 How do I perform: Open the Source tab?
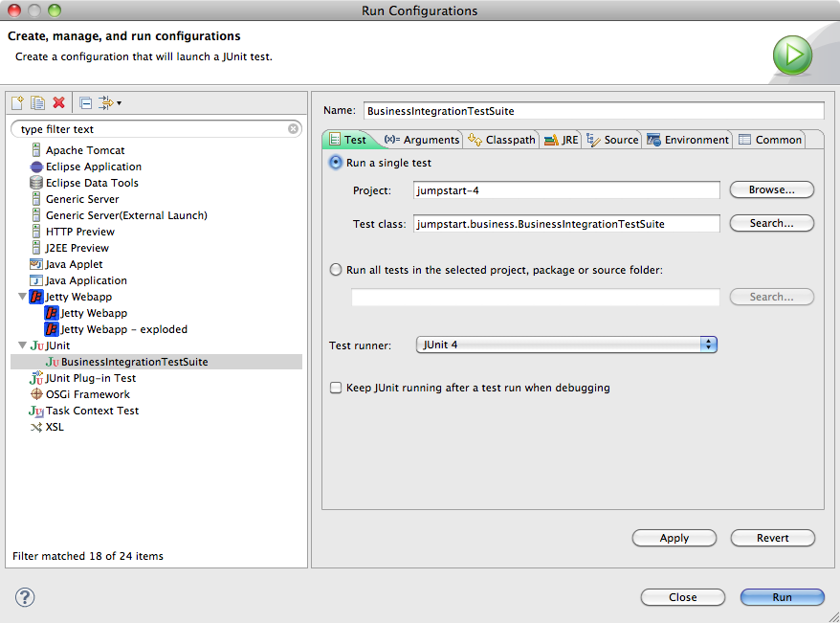click(x=612, y=140)
